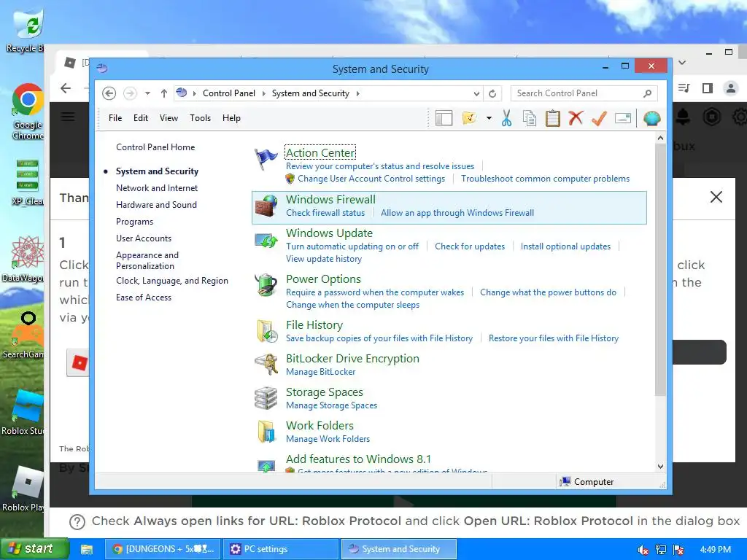
Task: Click the orange checkmark toolbar icon
Action: [x=599, y=118]
